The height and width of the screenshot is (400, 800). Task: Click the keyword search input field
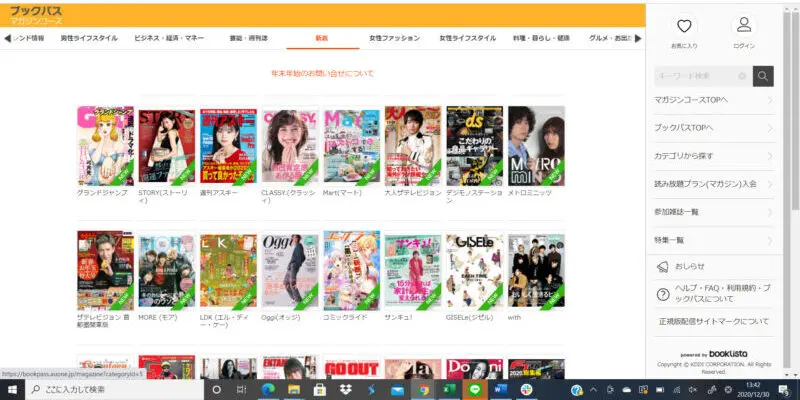coord(703,76)
